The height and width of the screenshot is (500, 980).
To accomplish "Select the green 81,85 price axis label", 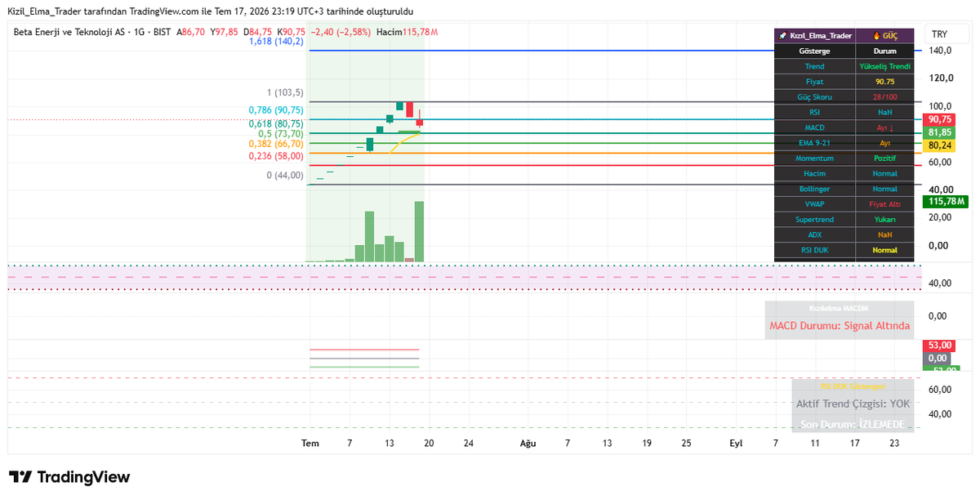I will 939,132.
